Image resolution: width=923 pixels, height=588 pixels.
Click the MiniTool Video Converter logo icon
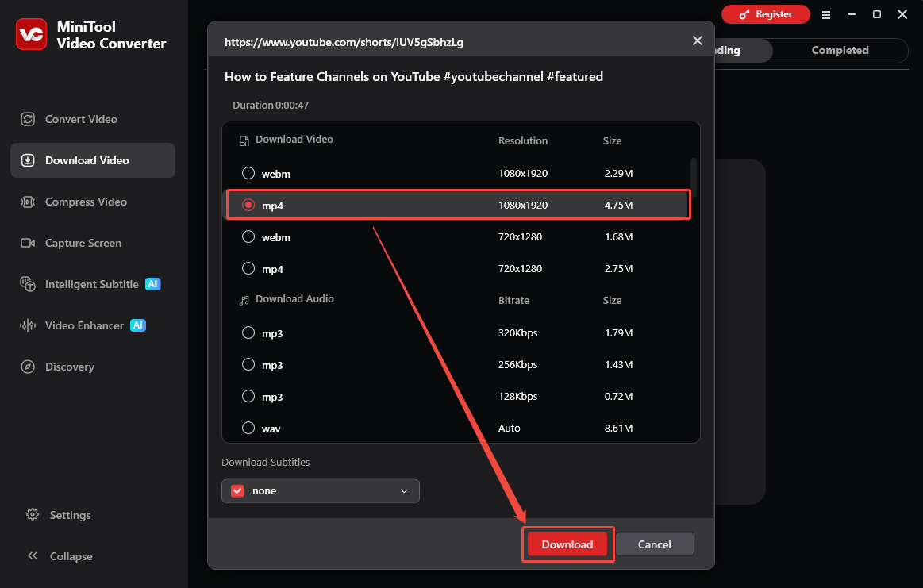(31, 34)
